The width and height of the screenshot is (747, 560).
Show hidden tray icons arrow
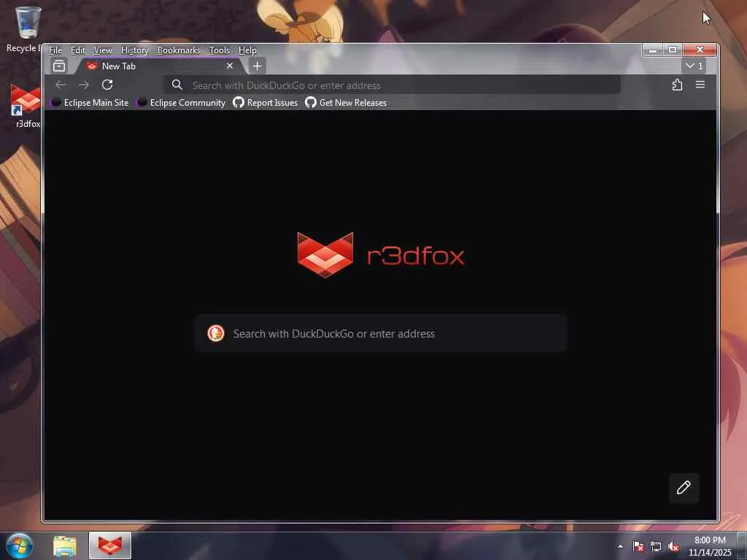[620, 546]
